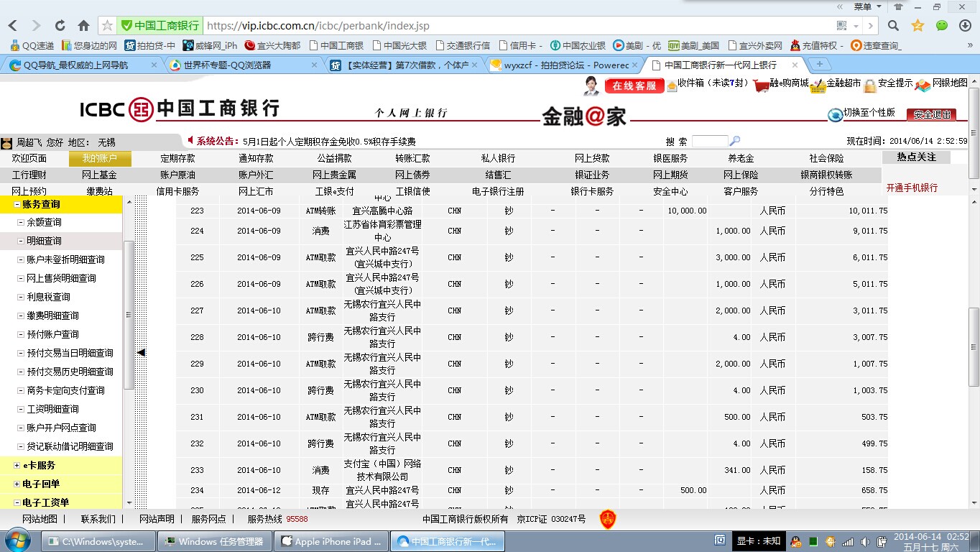
Task: Click the browser refresh icon
Action: 60,26
